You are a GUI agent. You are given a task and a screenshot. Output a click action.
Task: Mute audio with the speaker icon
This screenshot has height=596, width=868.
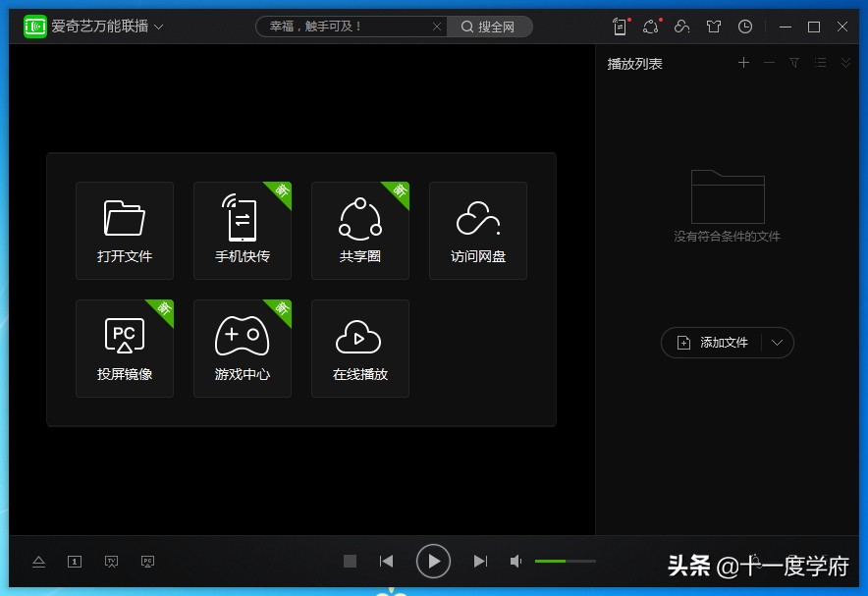click(x=515, y=561)
